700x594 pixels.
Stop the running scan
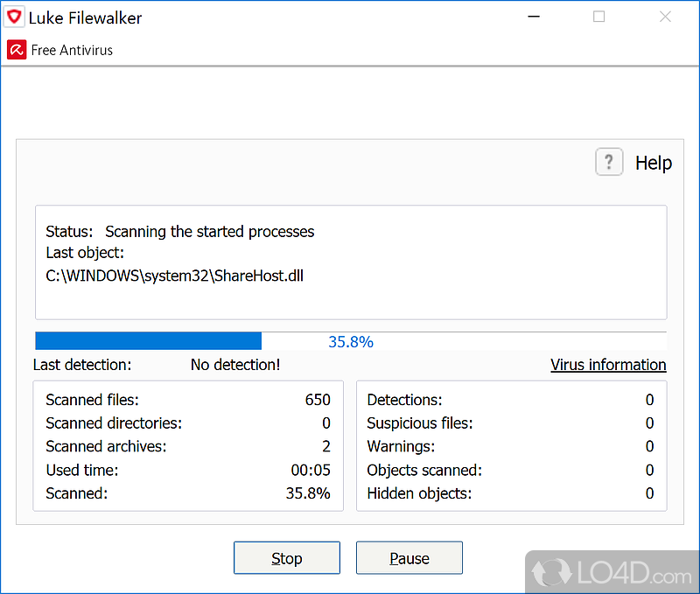pos(286,558)
